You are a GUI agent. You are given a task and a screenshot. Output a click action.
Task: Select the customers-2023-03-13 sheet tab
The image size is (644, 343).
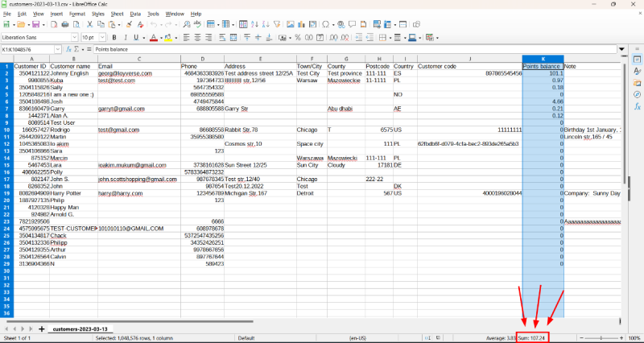[x=80, y=329]
